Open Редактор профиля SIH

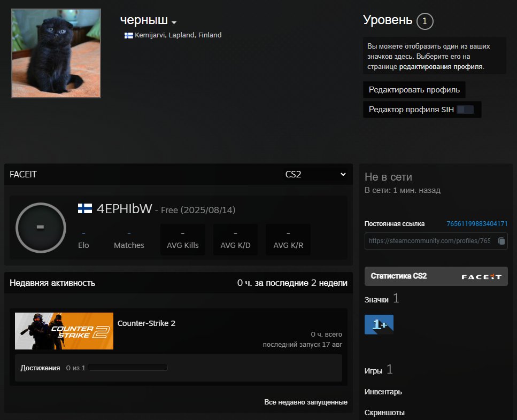422,110
